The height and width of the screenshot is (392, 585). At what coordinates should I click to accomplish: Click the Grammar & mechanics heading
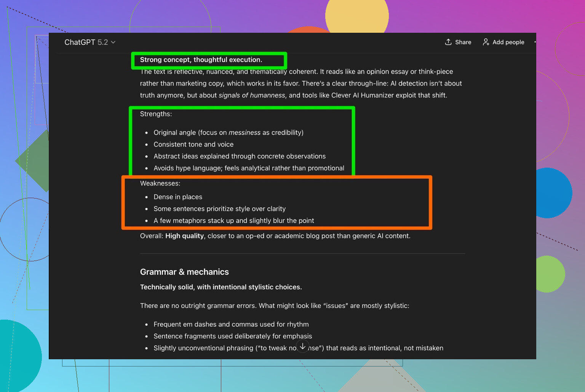tap(184, 272)
